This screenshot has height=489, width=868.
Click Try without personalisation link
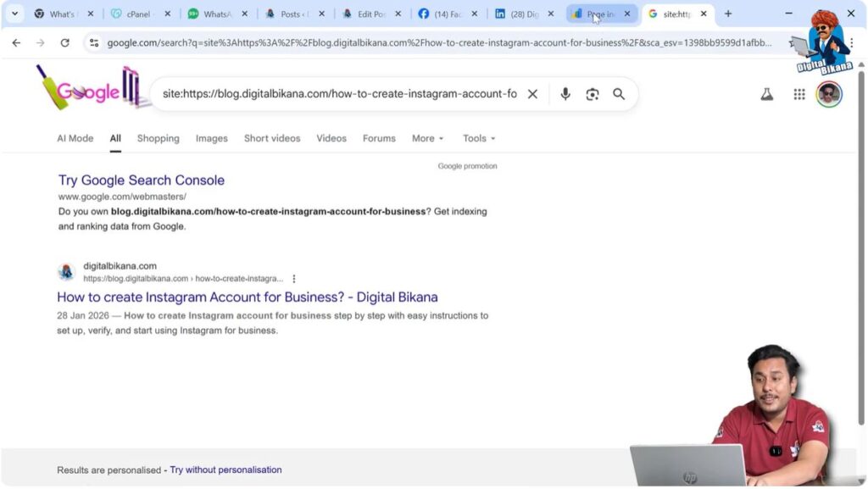pyautogui.click(x=225, y=470)
